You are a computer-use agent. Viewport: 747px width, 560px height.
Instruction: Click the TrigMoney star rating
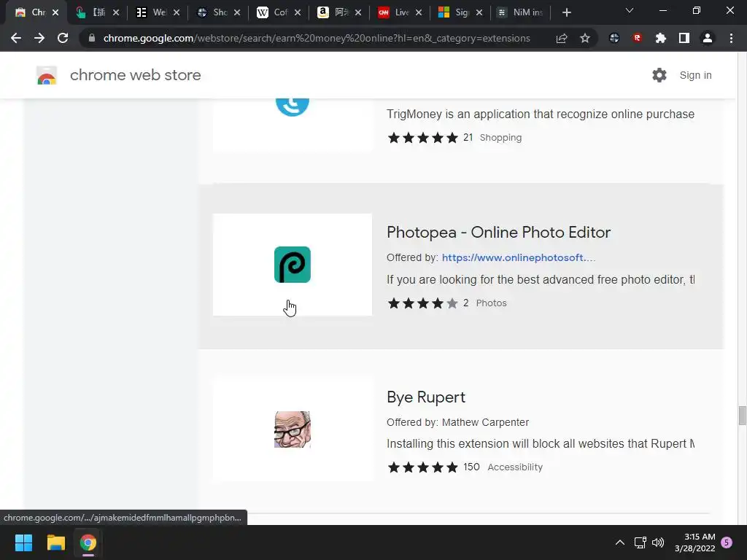(x=422, y=138)
